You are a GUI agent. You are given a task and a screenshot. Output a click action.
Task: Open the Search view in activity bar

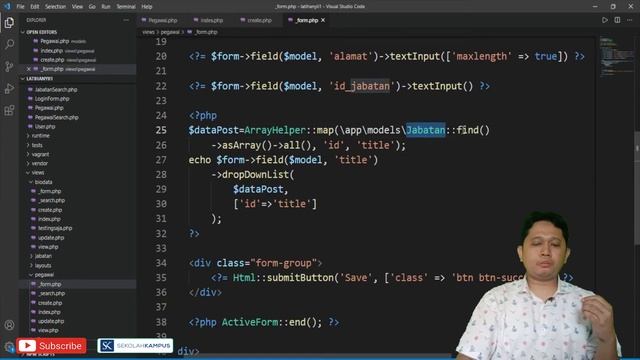click(x=9, y=44)
